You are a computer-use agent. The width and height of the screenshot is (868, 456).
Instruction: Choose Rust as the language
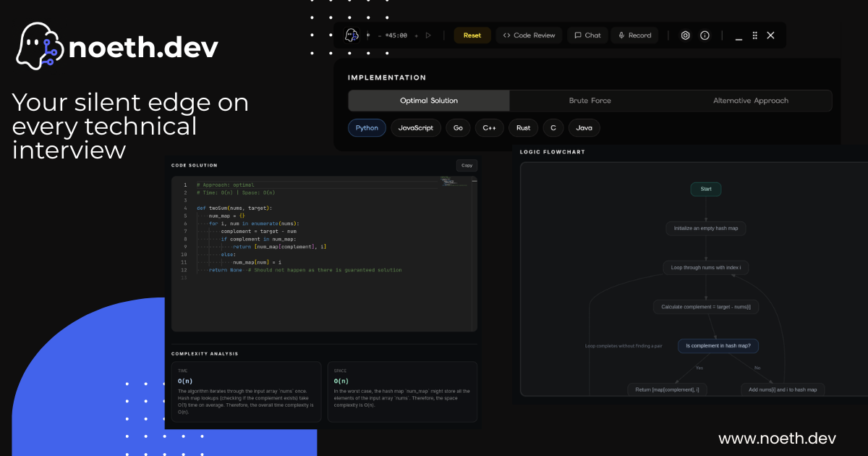point(523,127)
